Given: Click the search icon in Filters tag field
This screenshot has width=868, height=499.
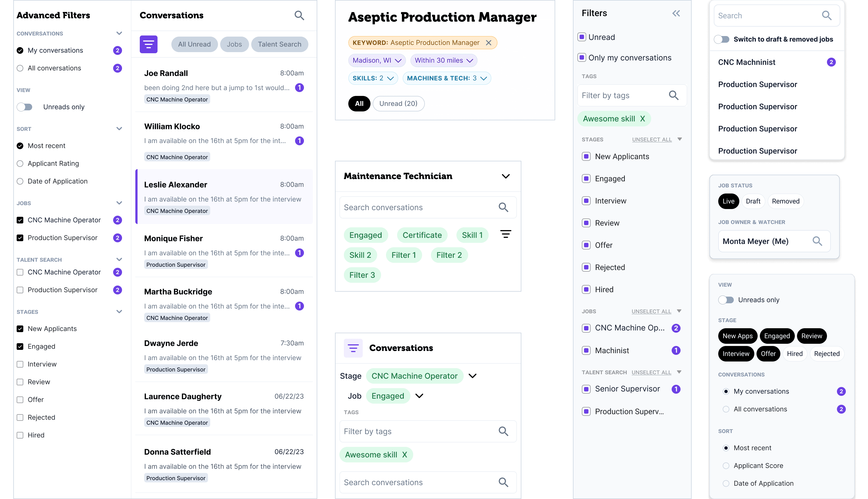Looking at the screenshot, I should 673,95.
